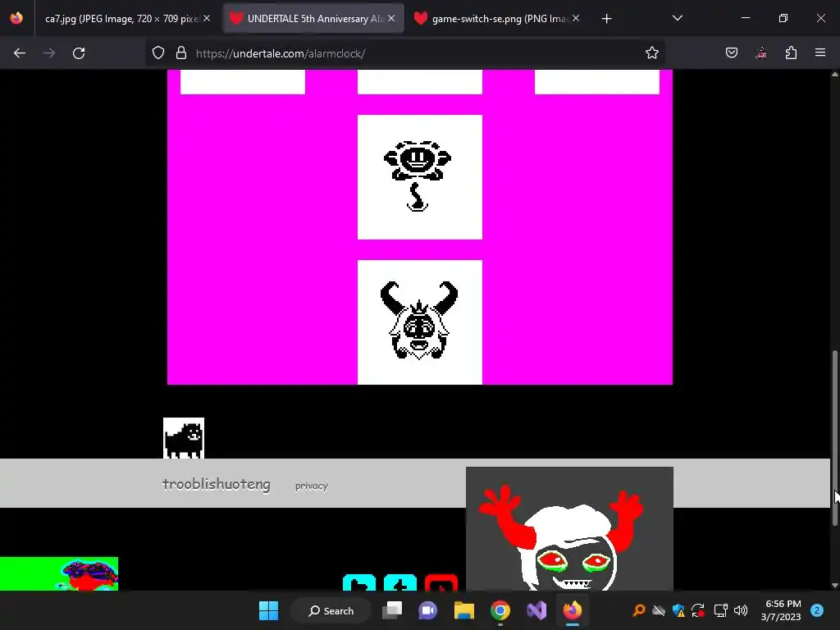Open Task View on taskbar
Image resolution: width=840 pixels, height=630 pixels.
392,610
